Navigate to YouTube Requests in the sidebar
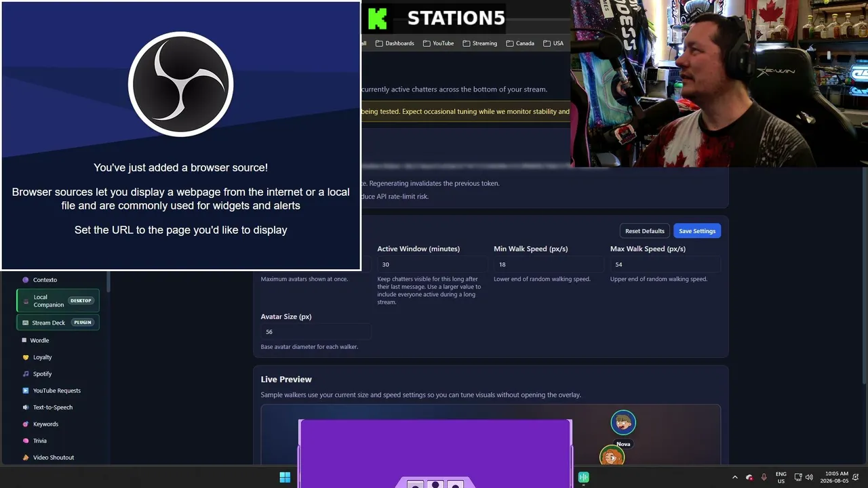 pos(58,390)
